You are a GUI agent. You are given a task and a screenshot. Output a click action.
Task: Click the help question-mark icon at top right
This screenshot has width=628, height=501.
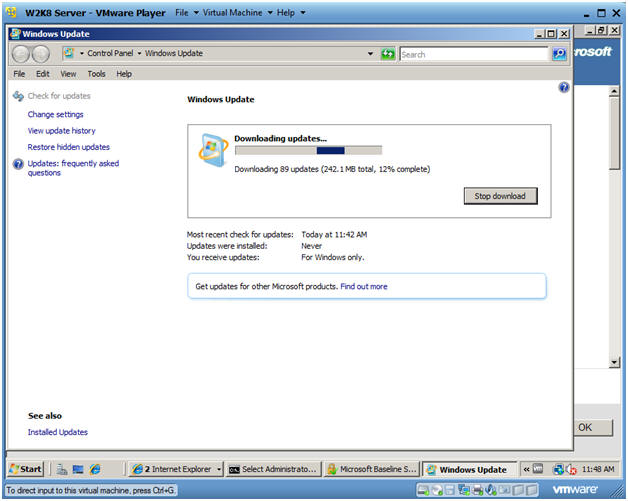[564, 87]
